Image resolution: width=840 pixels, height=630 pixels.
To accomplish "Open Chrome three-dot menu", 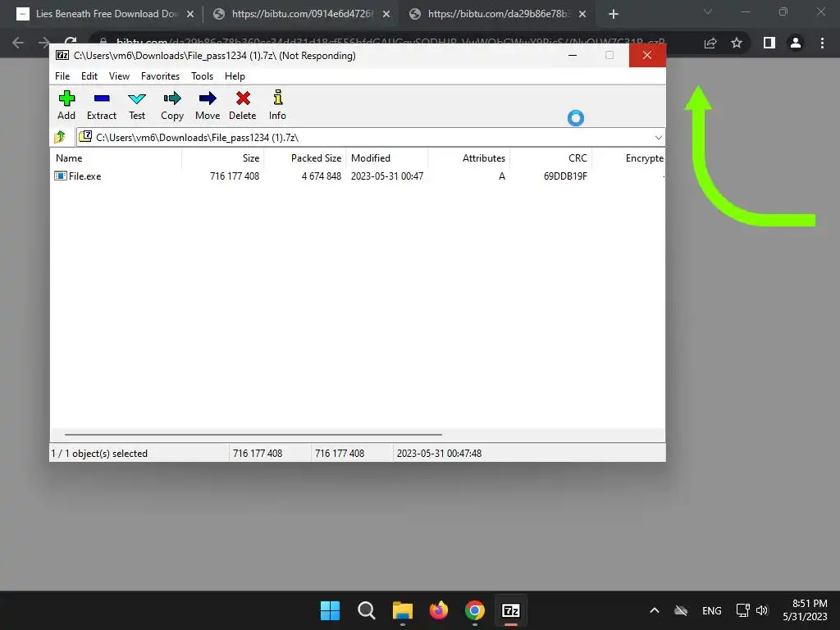I will pos(822,43).
